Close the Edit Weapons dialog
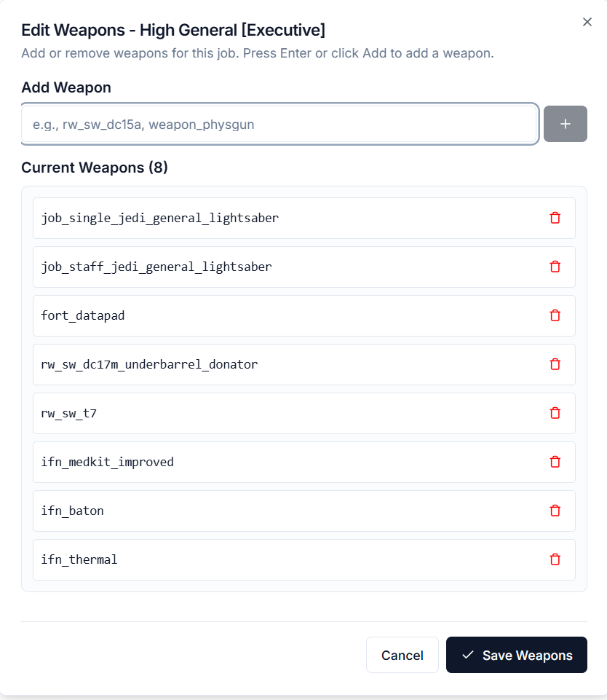The height and width of the screenshot is (700, 607). [587, 22]
